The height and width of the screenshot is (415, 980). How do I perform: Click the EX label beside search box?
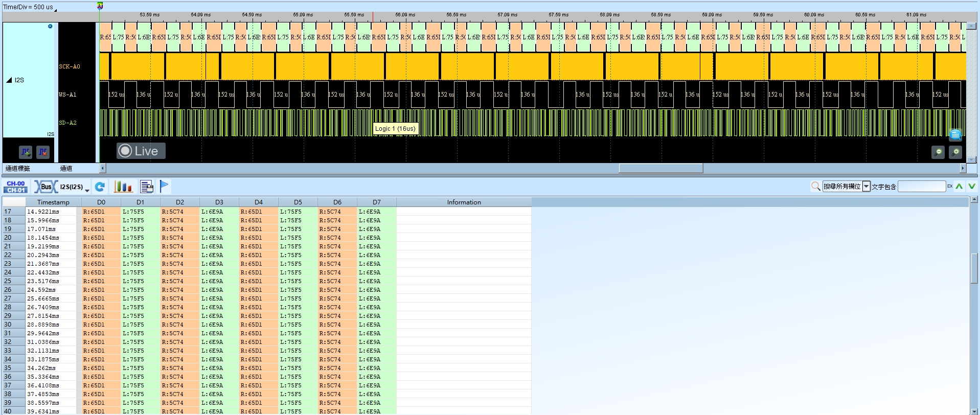pos(950,186)
